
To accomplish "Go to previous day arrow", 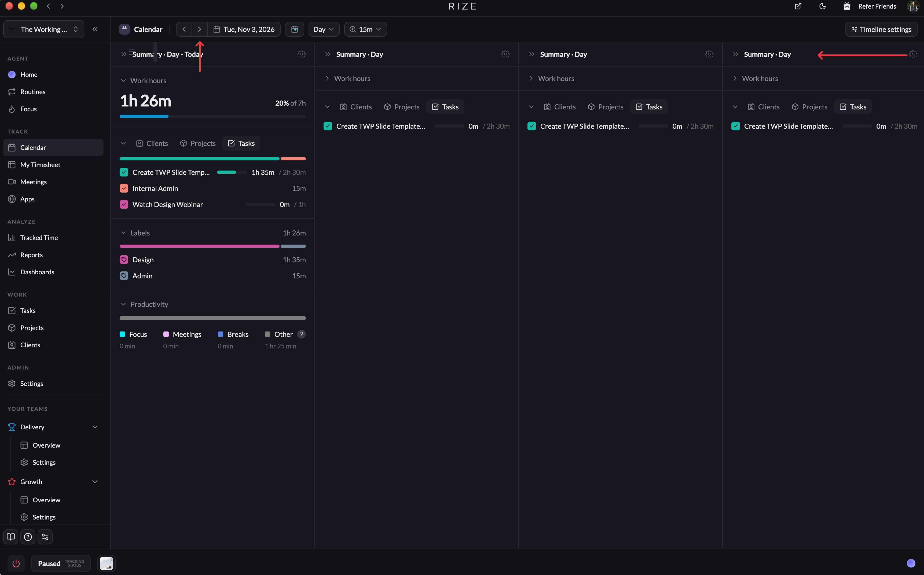I will tap(184, 29).
